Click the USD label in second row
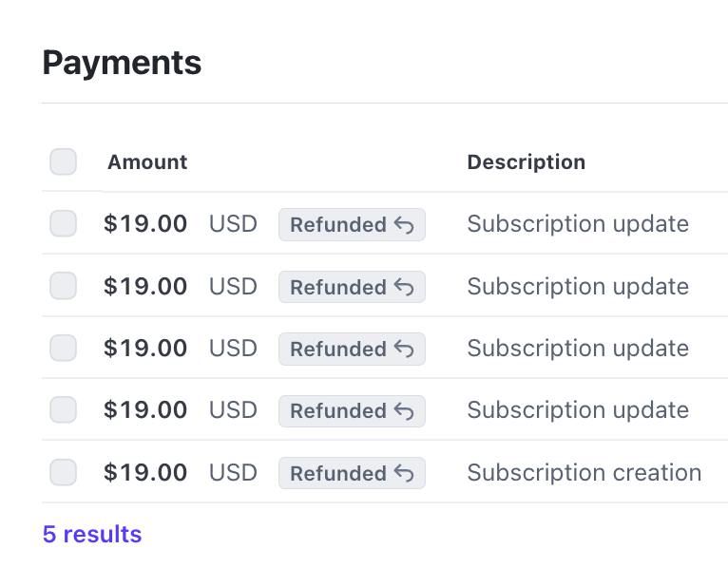The image size is (728, 587). [233, 286]
